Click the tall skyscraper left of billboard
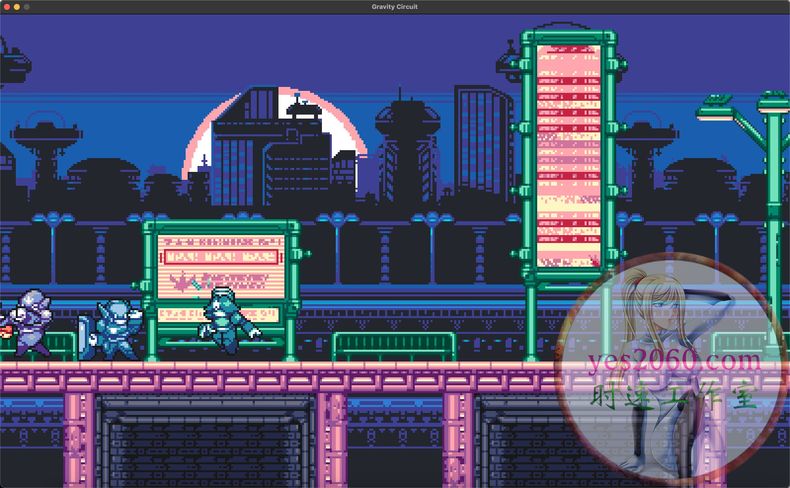The height and width of the screenshot is (488, 790). click(484, 140)
